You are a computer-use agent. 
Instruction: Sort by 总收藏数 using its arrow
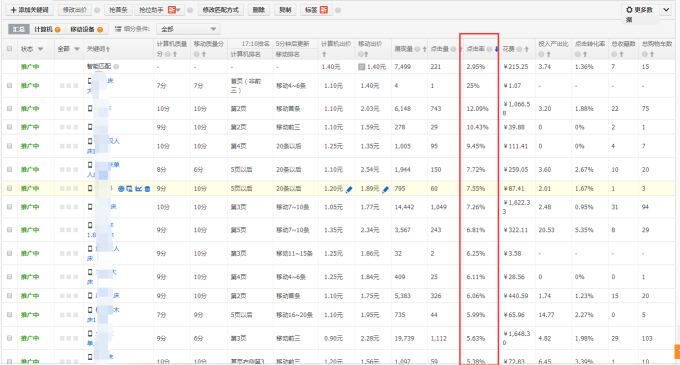point(621,54)
